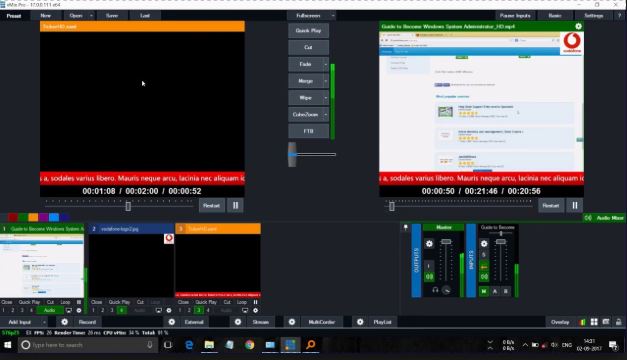This screenshot has height=360, width=627.
Task: Click the padlock icon in bottom-right bar
Action: (x=619, y=322)
